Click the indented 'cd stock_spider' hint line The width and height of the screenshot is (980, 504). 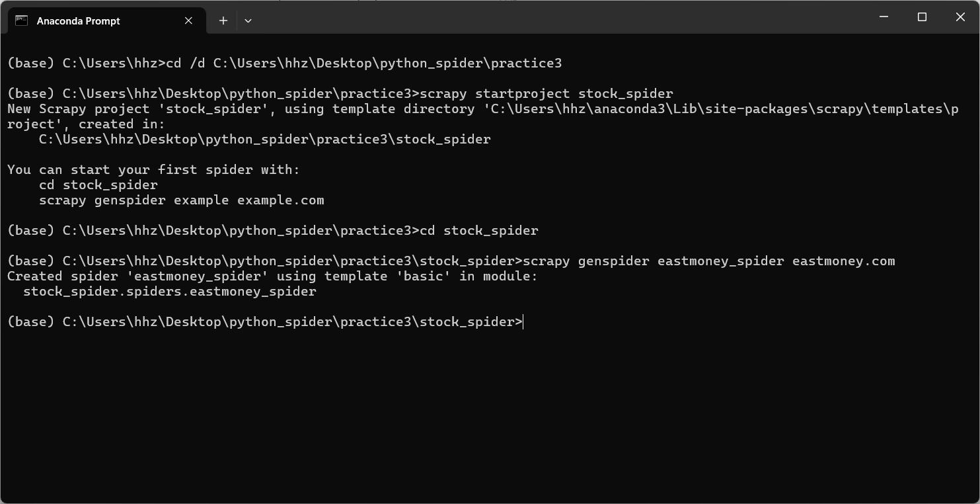point(98,185)
